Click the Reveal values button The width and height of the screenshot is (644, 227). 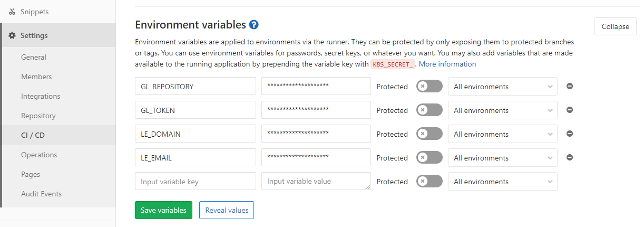point(227,210)
